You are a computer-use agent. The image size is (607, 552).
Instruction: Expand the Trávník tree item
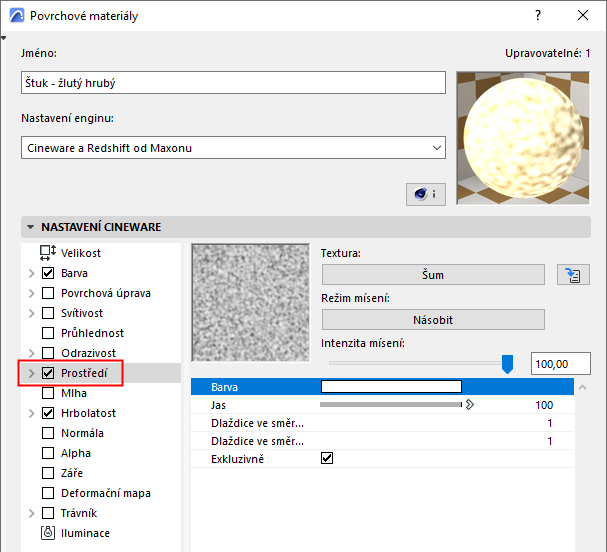coord(31,513)
